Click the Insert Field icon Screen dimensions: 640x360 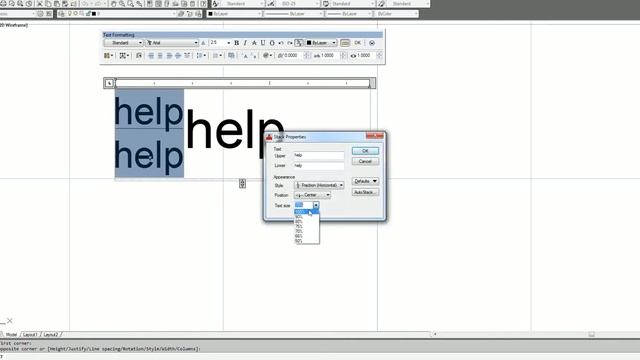click(x=231, y=56)
